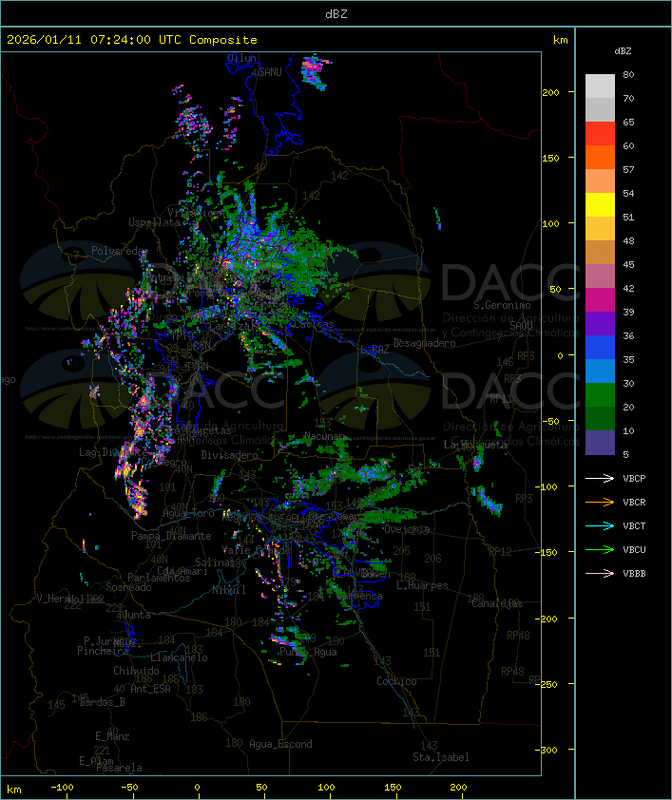Click the 65 value on the legend
Image resolution: width=672 pixels, height=800 pixels.
coord(628,122)
